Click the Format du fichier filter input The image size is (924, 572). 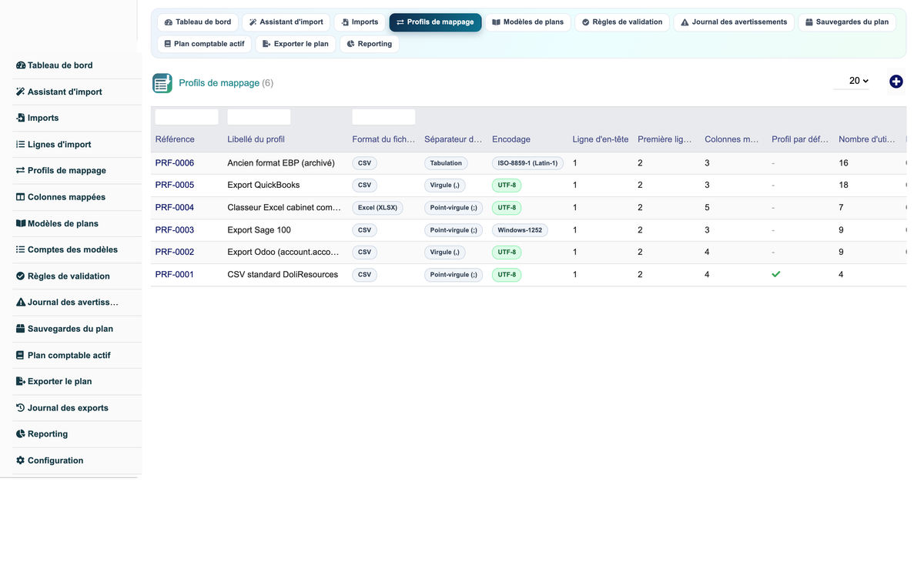coord(383,117)
